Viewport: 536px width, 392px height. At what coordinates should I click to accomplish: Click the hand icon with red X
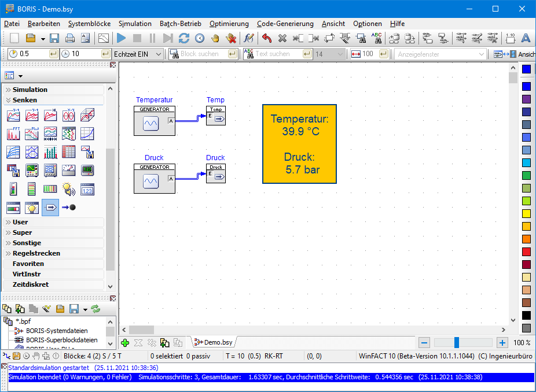pyautogui.click(x=231, y=38)
